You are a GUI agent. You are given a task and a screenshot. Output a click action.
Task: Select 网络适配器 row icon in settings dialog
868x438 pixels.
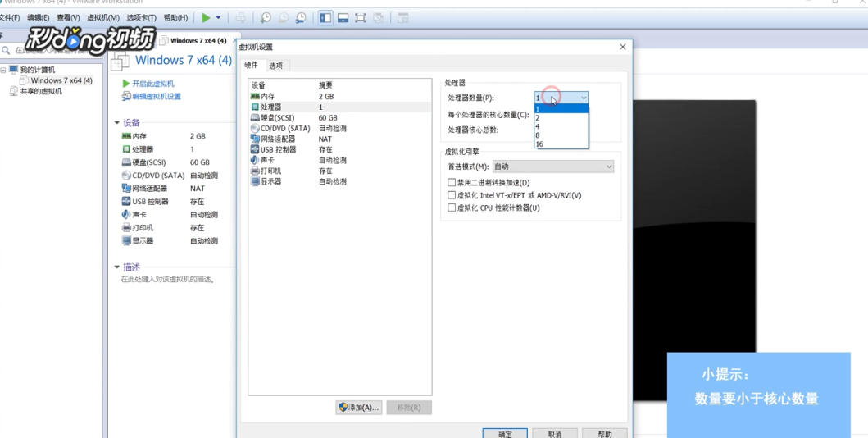[x=255, y=139]
